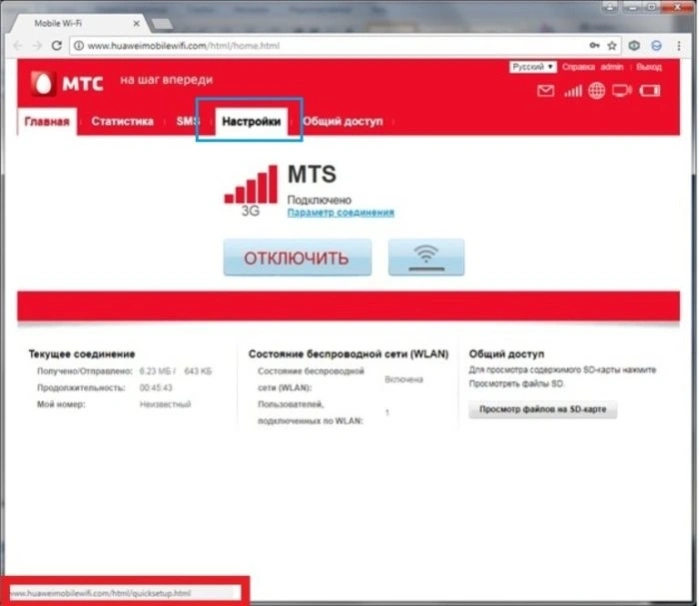This screenshot has height=606, width=699.
Task: Click the Wi-Fi toggle button
Action: [426, 257]
